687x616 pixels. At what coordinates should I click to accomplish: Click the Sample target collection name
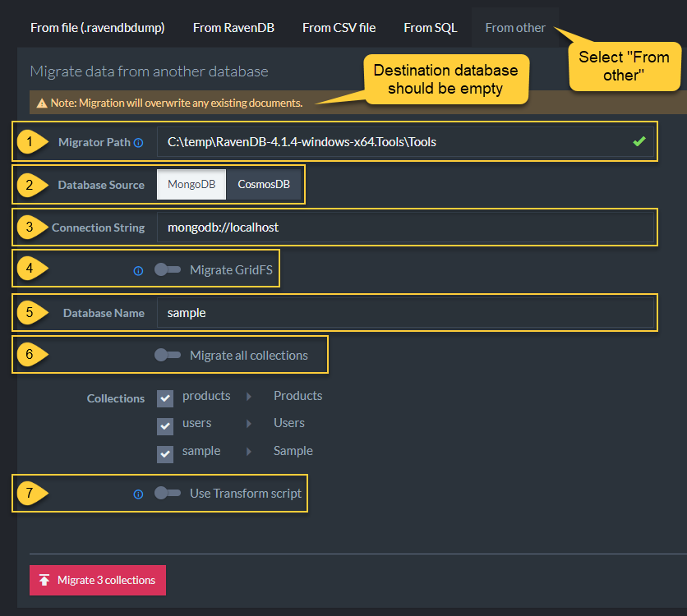coord(293,451)
